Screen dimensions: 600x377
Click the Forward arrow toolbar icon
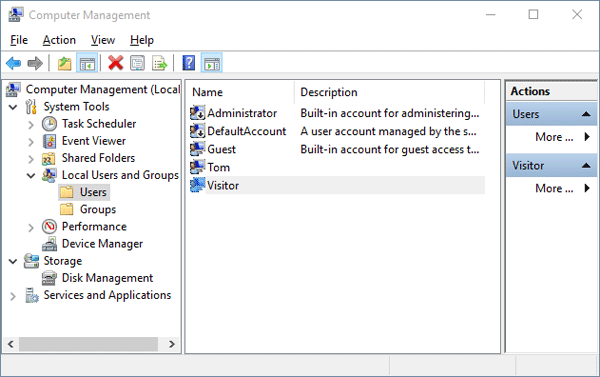35,63
